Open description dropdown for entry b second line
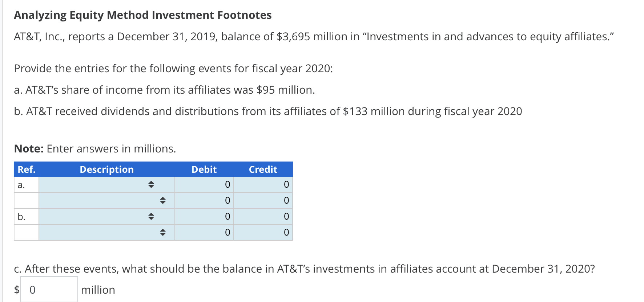This screenshot has height=302, width=644. (106, 232)
